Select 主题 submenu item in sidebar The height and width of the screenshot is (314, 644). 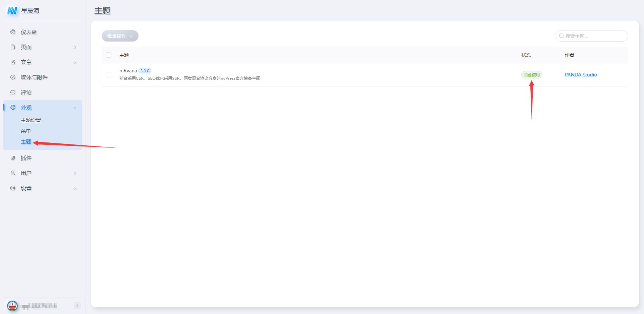point(26,142)
